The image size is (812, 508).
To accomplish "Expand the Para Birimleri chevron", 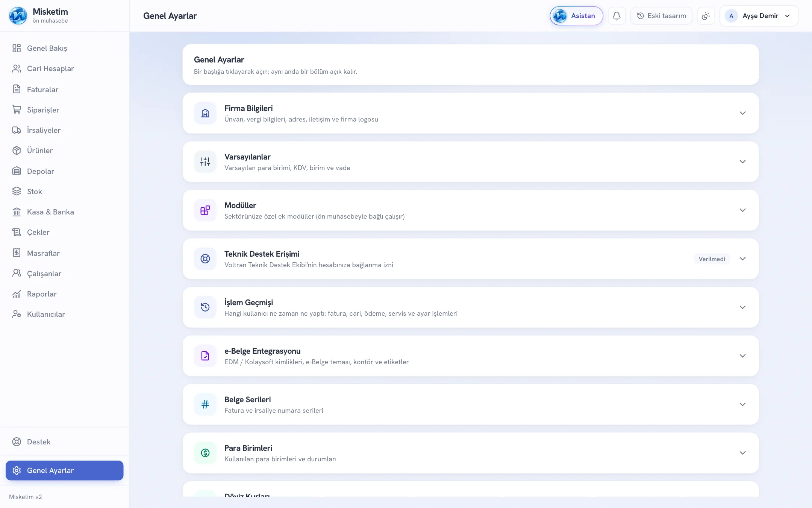I will coord(742,453).
